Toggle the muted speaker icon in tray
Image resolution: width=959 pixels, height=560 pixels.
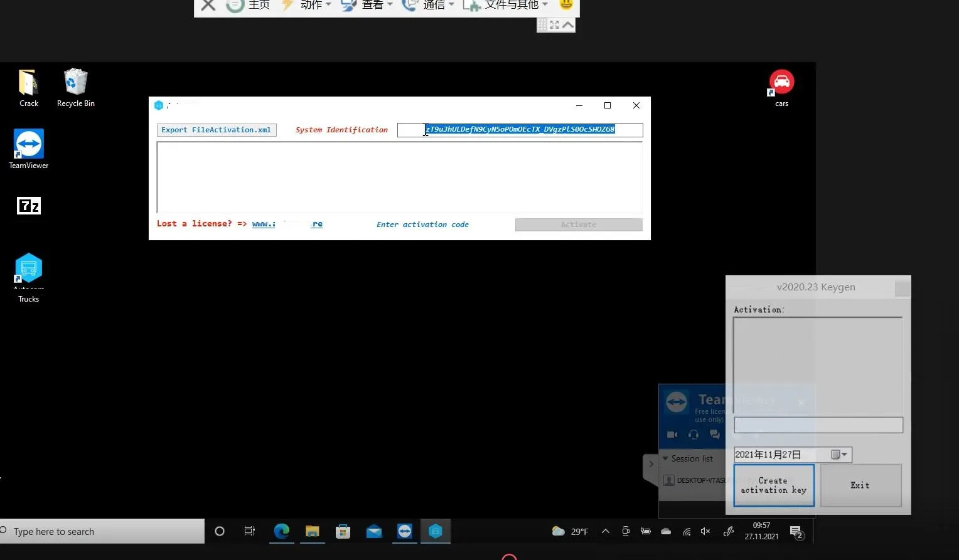[x=705, y=531]
